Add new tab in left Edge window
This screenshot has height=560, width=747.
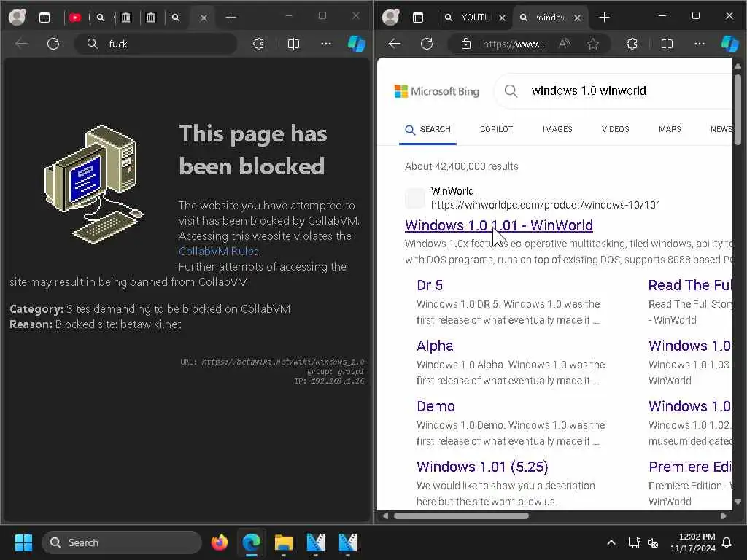[231, 17]
